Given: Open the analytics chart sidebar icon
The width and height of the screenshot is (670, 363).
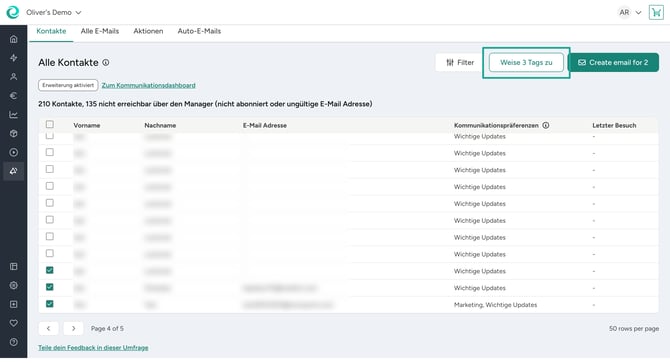Looking at the screenshot, I should [14, 114].
